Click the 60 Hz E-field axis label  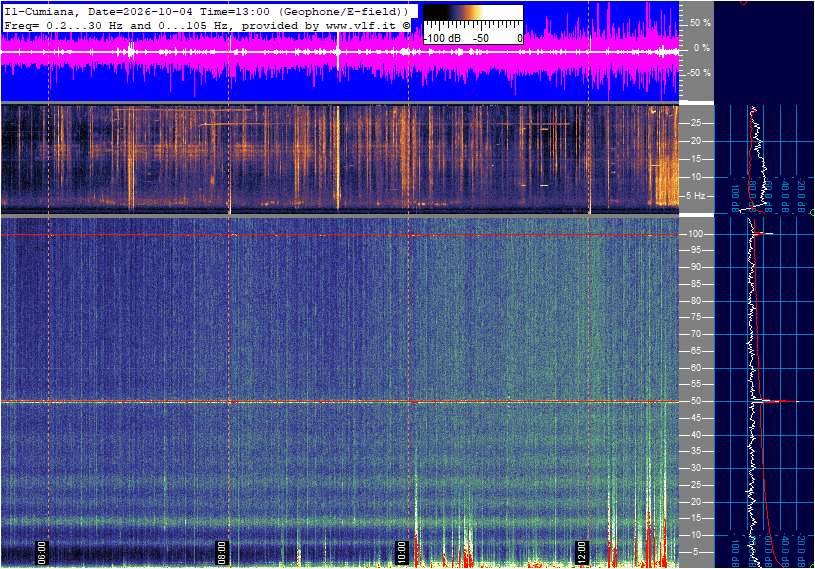click(695, 368)
